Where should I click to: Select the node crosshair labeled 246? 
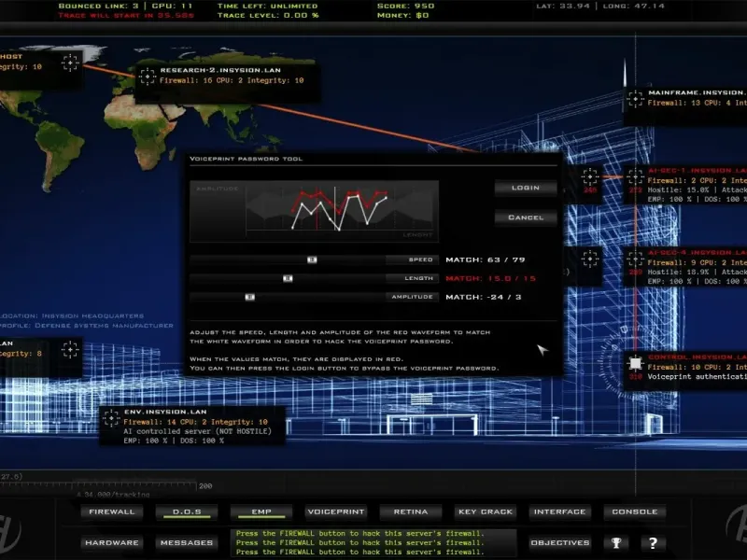(x=590, y=176)
